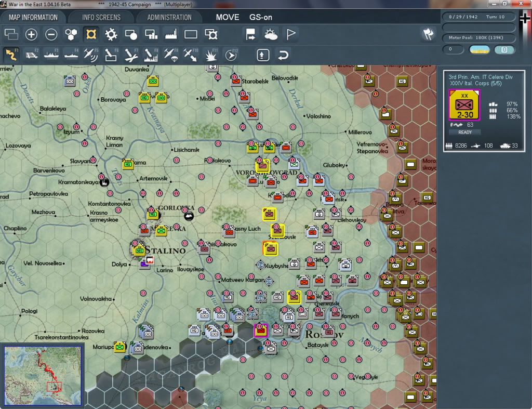This screenshot has width=532, height=409.
Task: Select the F10 air transfer mode icon
Action: pyautogui.click(x=191, y=55)
